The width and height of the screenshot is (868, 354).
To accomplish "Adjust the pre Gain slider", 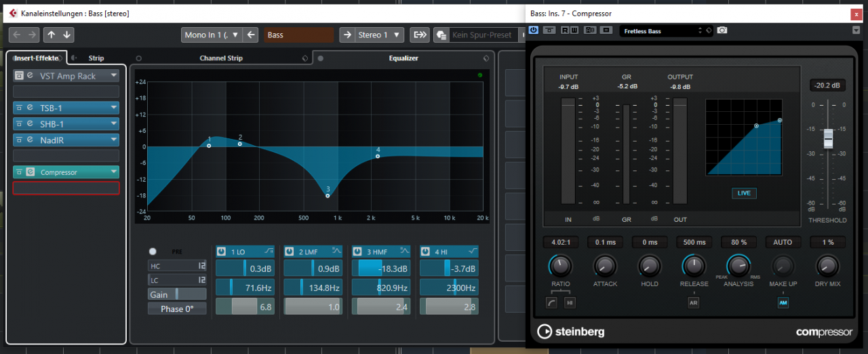I will (x=177, y=294).
